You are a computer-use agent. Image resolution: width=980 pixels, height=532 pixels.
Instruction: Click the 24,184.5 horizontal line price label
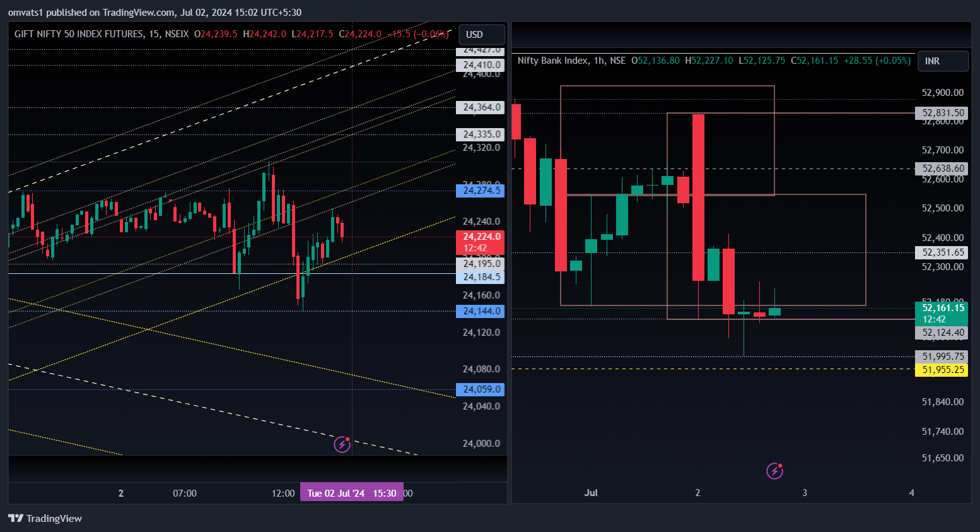tap(481, 277)
